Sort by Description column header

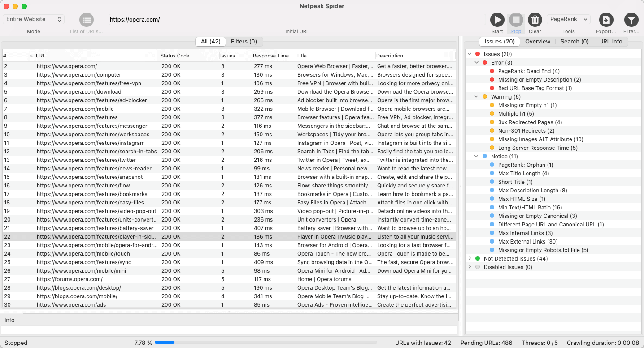tap(415, 56)
